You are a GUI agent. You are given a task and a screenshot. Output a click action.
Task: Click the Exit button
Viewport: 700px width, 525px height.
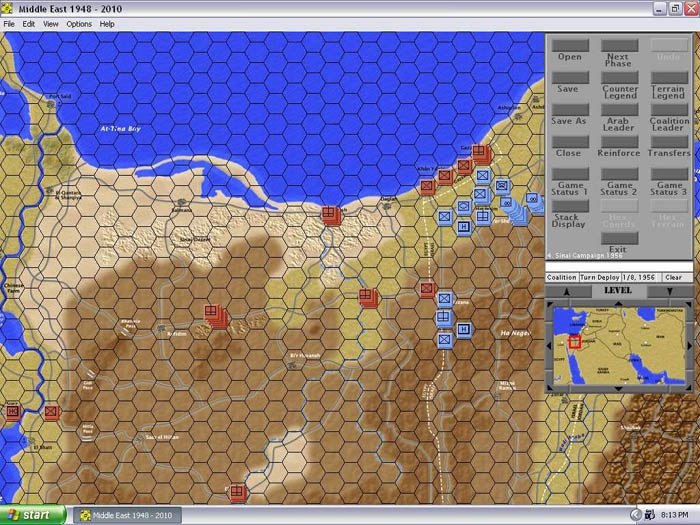click(x=619, y=238)
